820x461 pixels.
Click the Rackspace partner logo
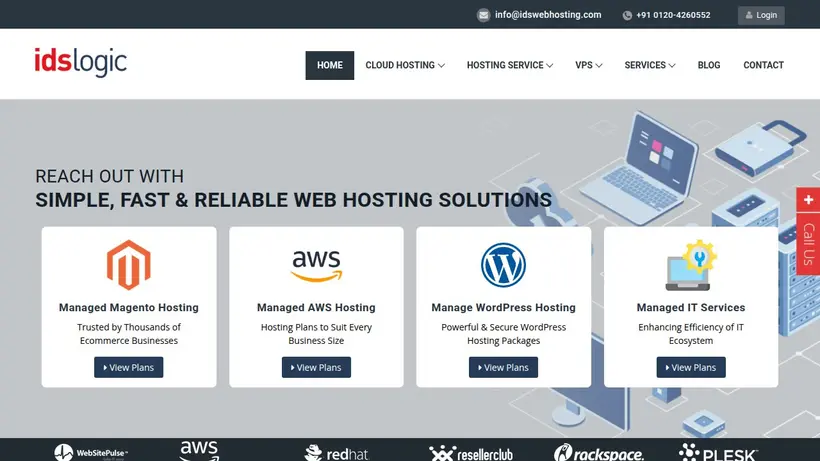tap(599, 453)
